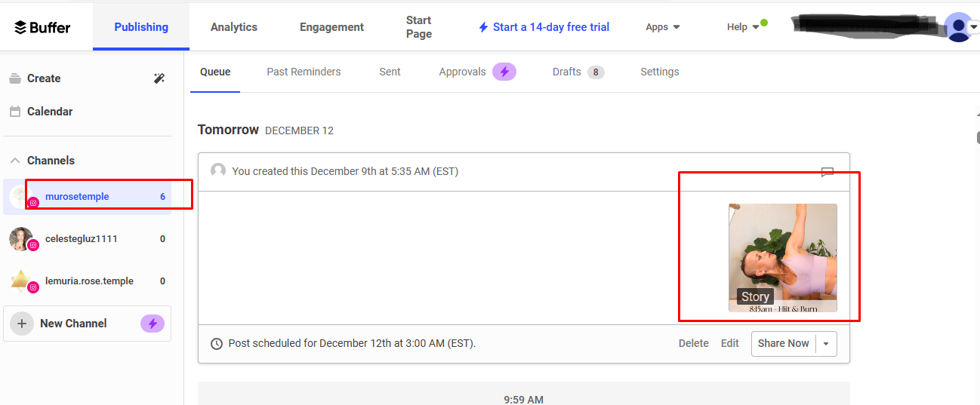
Task: Open the Apps dropdown
Action: pyautogui.click(x=663, y=27)
